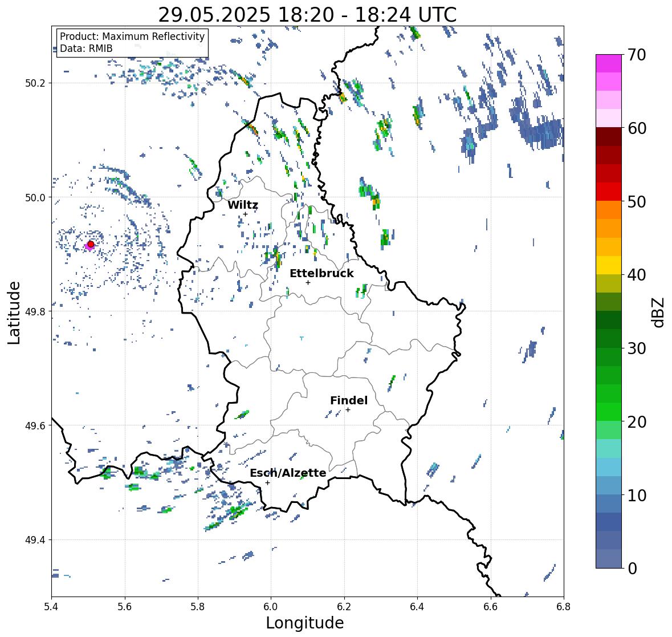Click the plot title 29.05.2025 18:20 - 18:24 UTC
Image resolution: width=672 pixels, height=637 pixels.
tap(307, 15)
